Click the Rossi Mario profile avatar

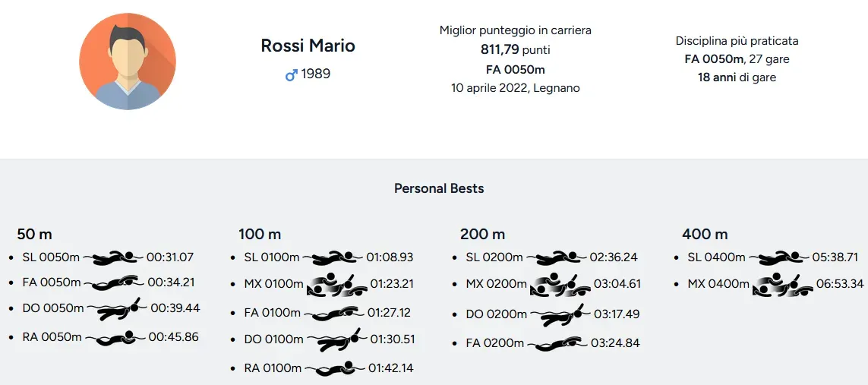tap(128, 62)
